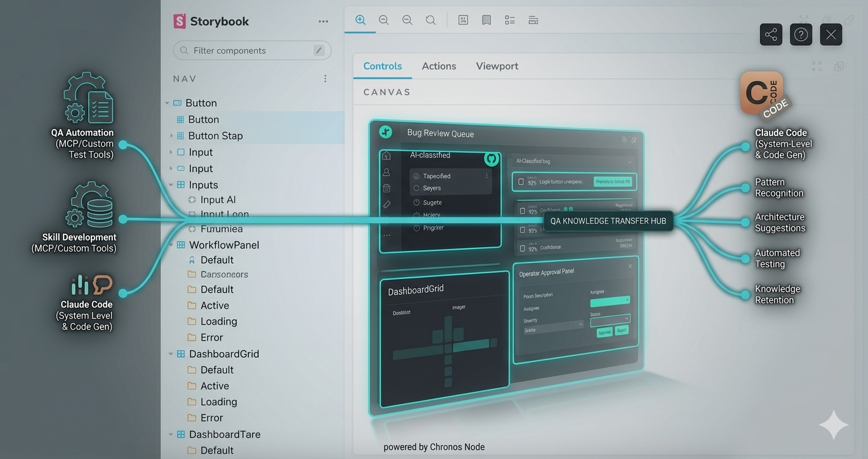The height and width of the screenshot is (459, 868).
Task: Open the Viewport tab
Action: pyautogui.click(x=497, y=65)
